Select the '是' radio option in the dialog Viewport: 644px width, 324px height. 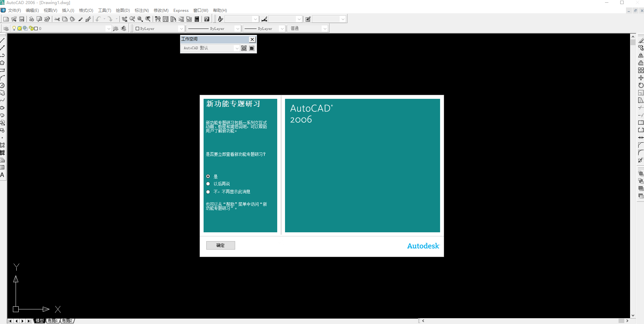click(208, 176)
